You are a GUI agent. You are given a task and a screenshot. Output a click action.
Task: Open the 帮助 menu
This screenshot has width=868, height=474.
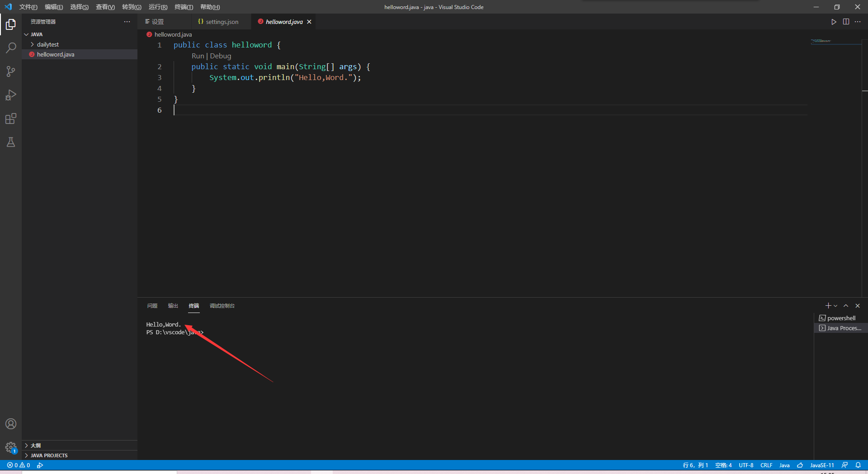pyautogui.click(x=210, y=7)
